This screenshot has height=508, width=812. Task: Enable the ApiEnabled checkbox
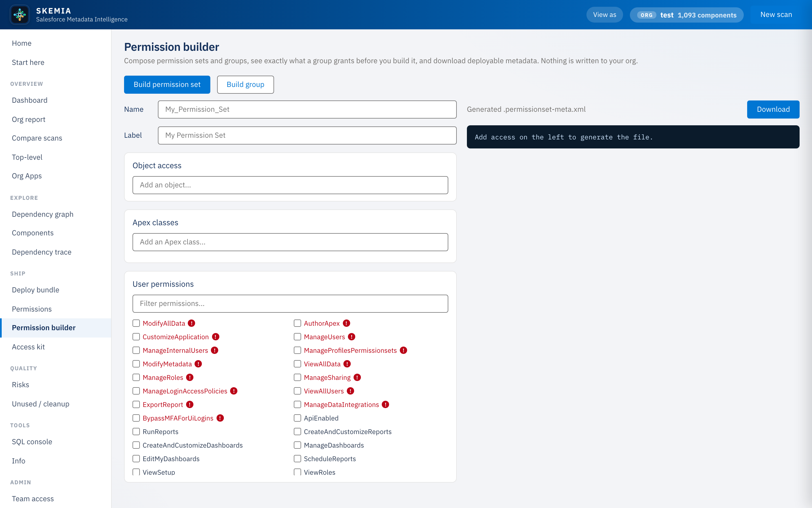pos(297,418)
